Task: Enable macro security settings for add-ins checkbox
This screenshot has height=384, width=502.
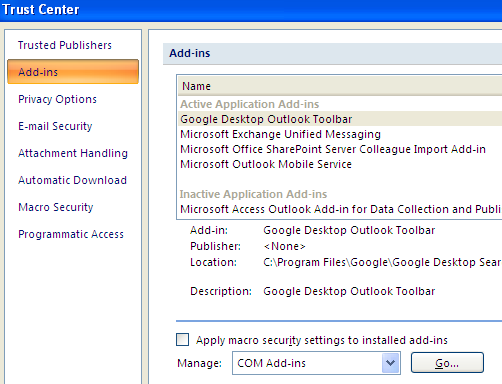Action: click(x=182, y=340)
